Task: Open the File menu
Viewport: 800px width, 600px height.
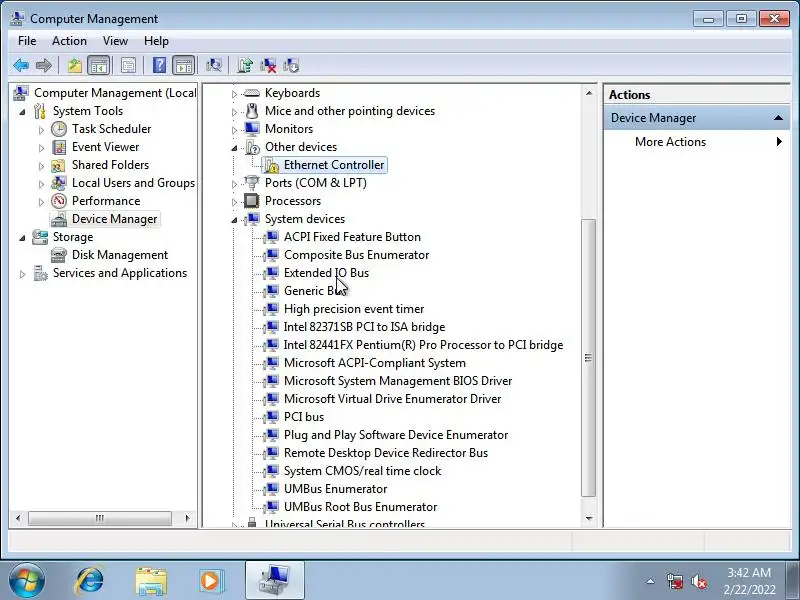Action: pos(27,41)
